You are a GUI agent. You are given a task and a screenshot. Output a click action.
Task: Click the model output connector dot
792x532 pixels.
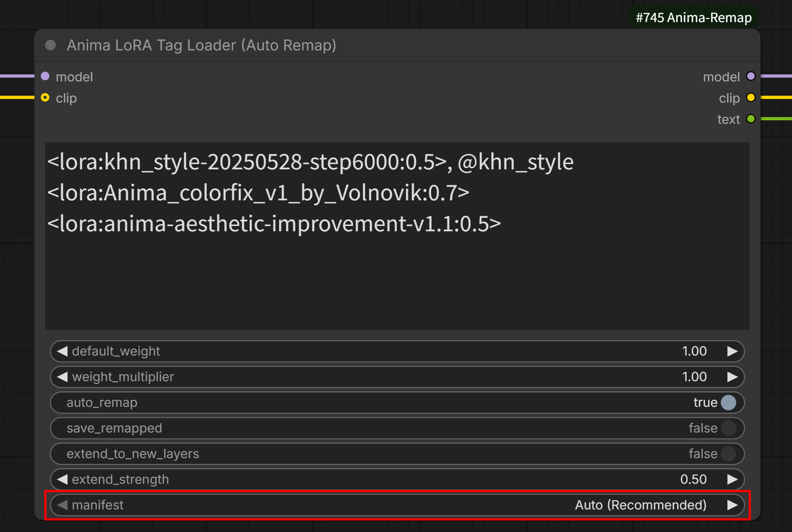tap(751, 76)
